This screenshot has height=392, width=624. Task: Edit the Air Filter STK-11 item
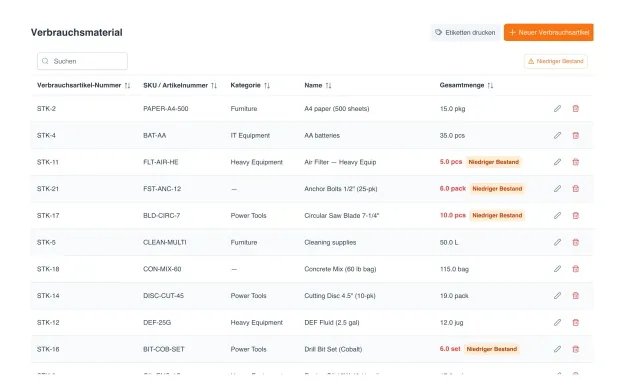tap(557, 162)
